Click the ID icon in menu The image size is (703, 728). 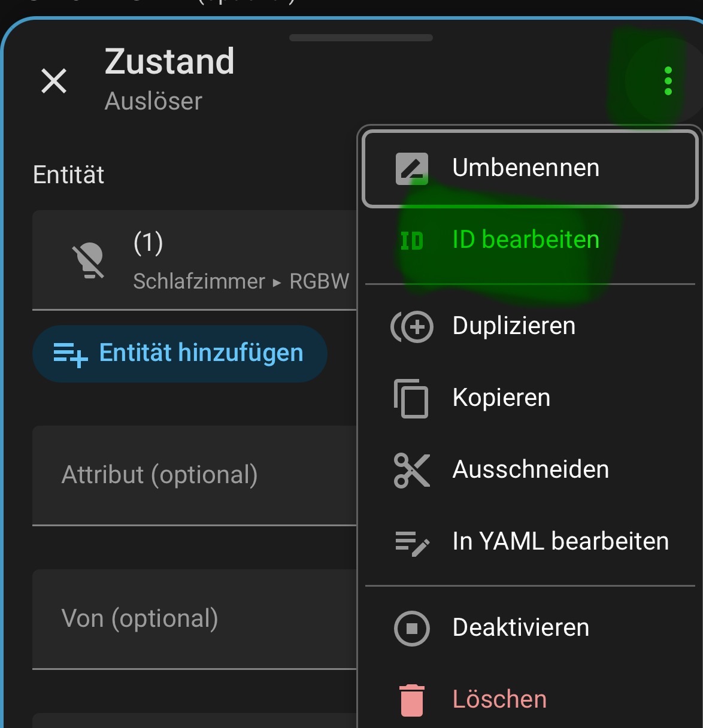[412, 241]
